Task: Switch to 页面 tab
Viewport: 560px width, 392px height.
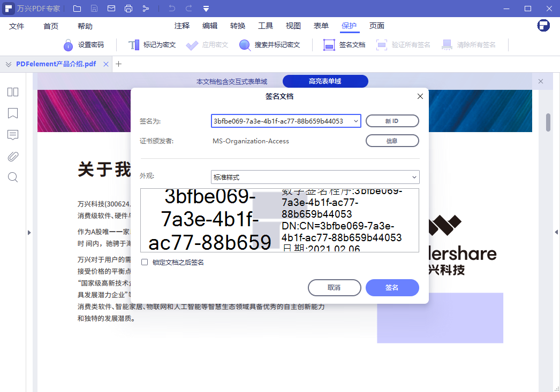Action: tap(377, 26)
